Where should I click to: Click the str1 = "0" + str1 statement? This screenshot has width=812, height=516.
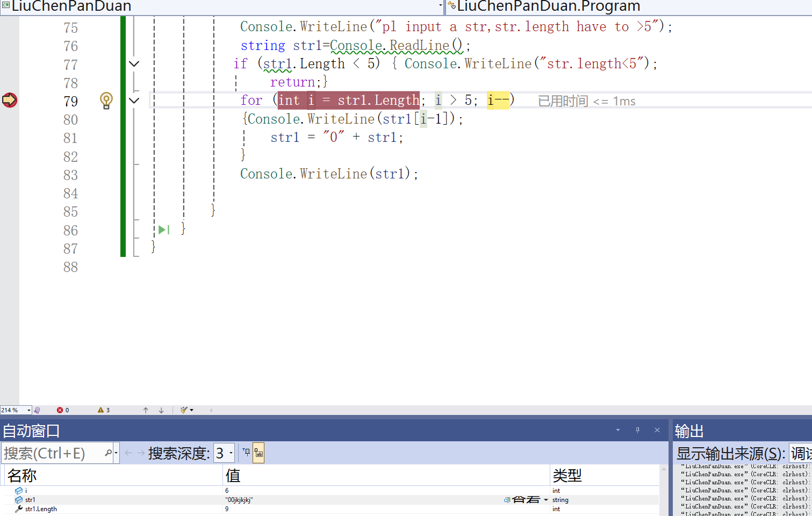pos(336,138)
